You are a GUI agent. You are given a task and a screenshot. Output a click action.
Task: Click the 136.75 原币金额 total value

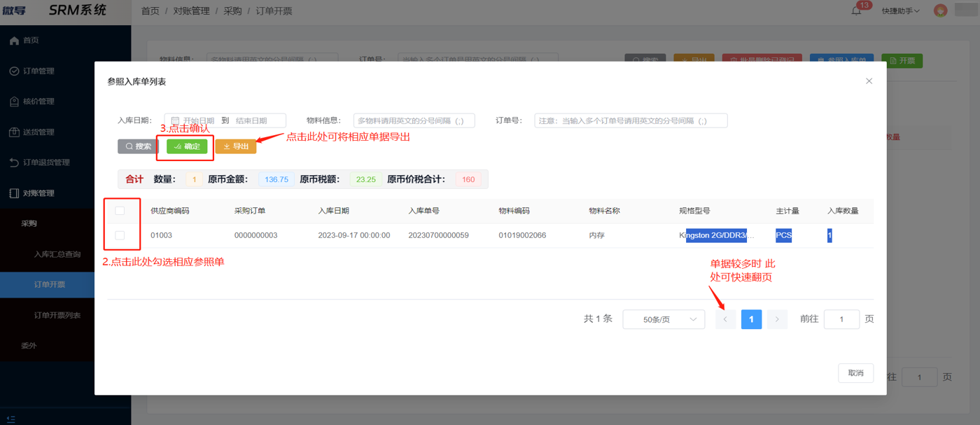[276, 179]
